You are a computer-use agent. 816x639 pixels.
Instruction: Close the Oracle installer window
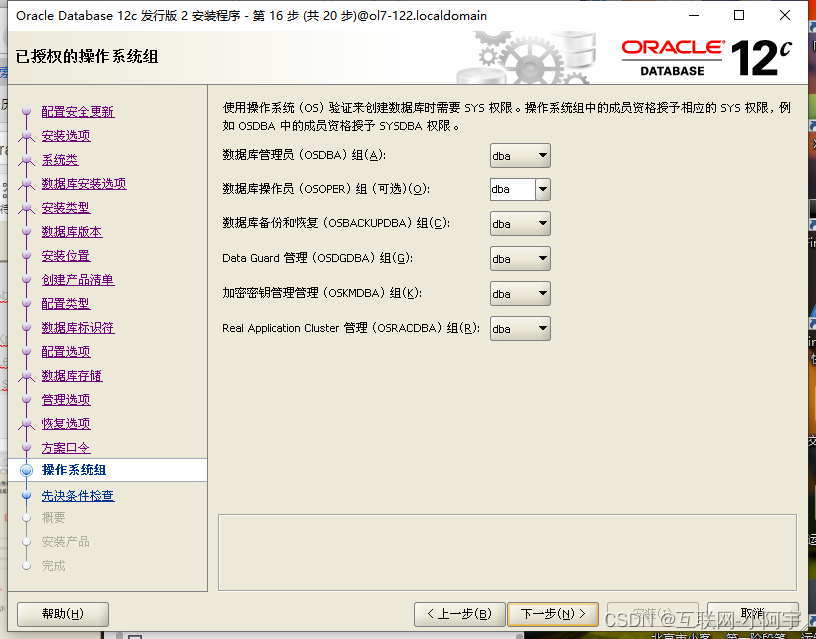[x=785, y=16]
